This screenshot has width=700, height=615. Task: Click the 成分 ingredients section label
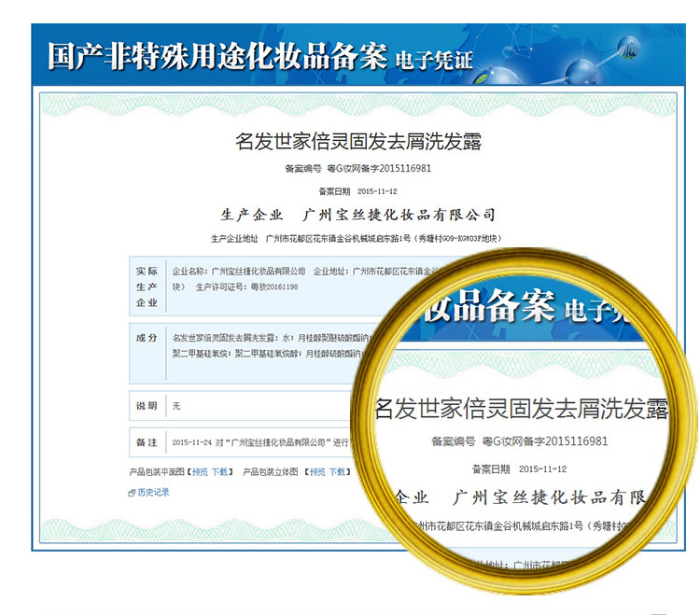click(x=147, y=338)
